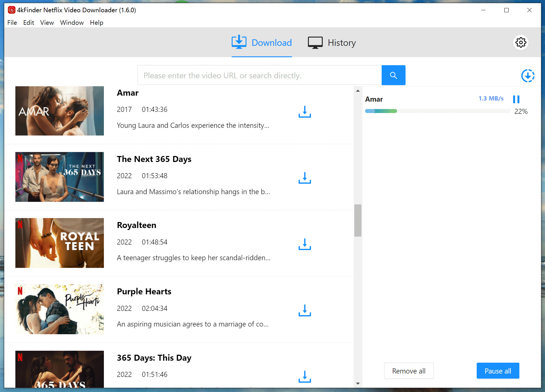Select the Purple Hearts thumbnail
This screenshot has height=392, width=545.
point(59,309)
